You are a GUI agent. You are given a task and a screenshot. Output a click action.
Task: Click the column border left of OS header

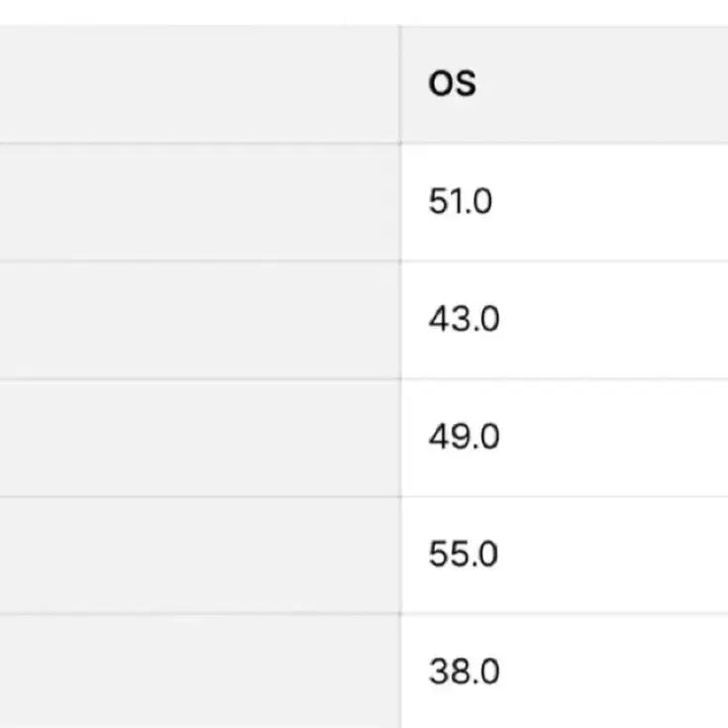400,83
